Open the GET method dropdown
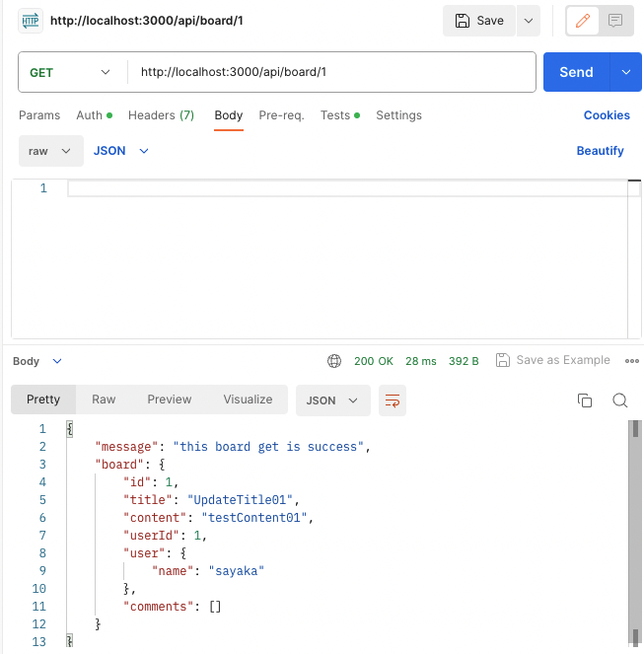 coord(70,72)
